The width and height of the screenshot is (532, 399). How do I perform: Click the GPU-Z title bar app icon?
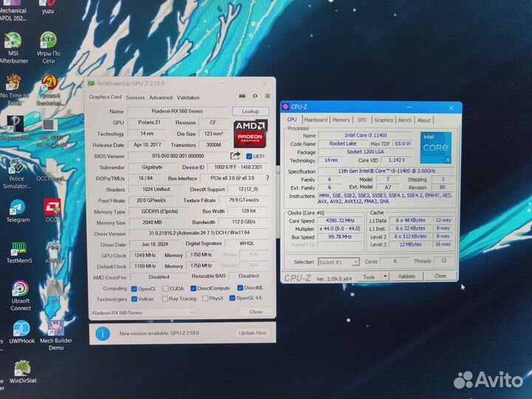[x=92, y=83]
